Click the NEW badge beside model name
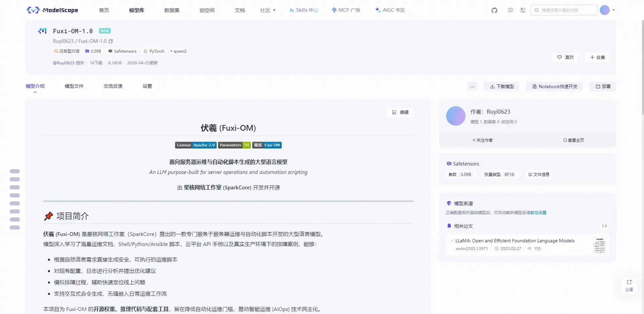This screenshot has height=314, width=644. (x=105, y=31)
